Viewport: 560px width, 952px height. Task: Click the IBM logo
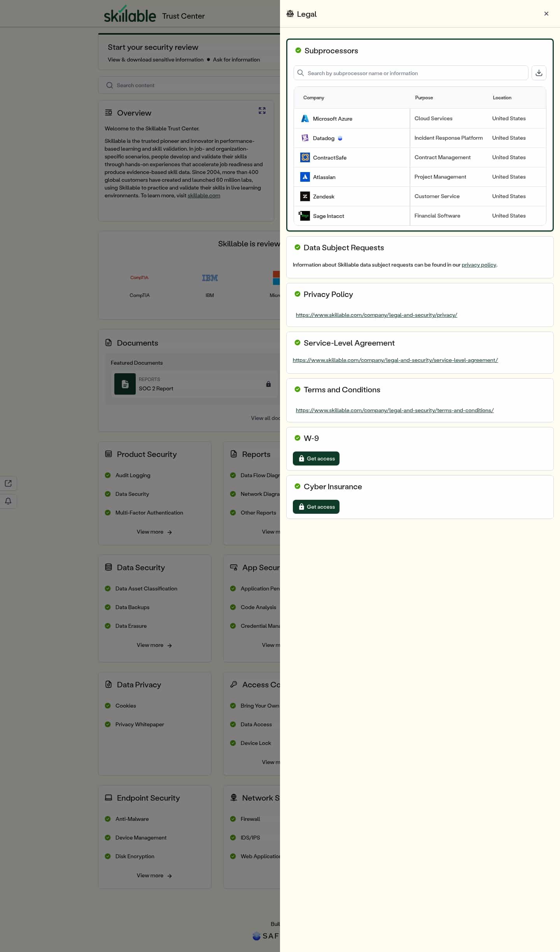click(x=210, y=278)
